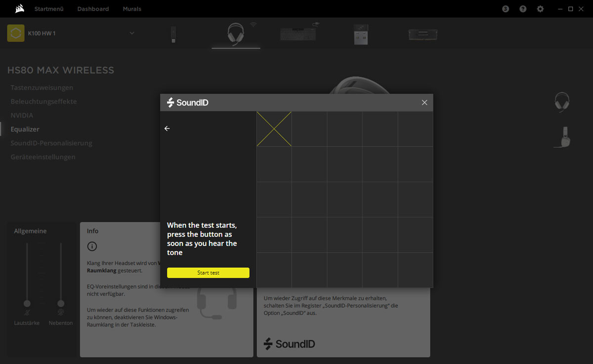Show the headset side view
Viewport: 593px width, 364px height.
(x=563, y=137)
